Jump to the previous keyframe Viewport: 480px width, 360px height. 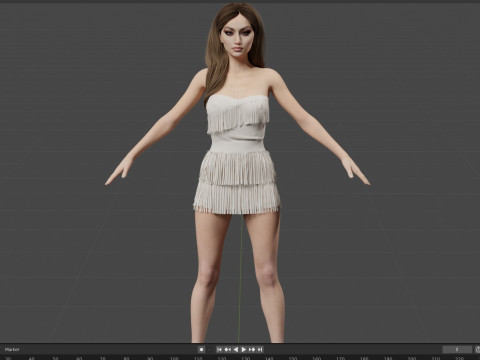tap(228, 349)
